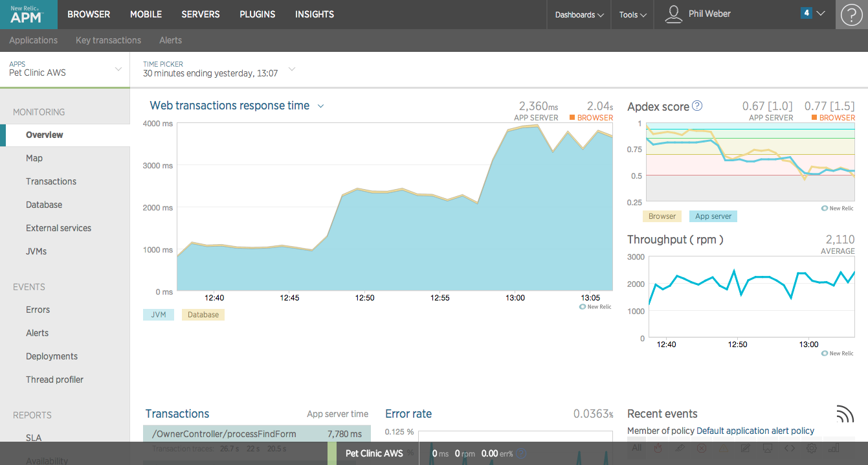Toggle the Database legend in response chart
Screen dimensions: 868x465
(203, 315)
